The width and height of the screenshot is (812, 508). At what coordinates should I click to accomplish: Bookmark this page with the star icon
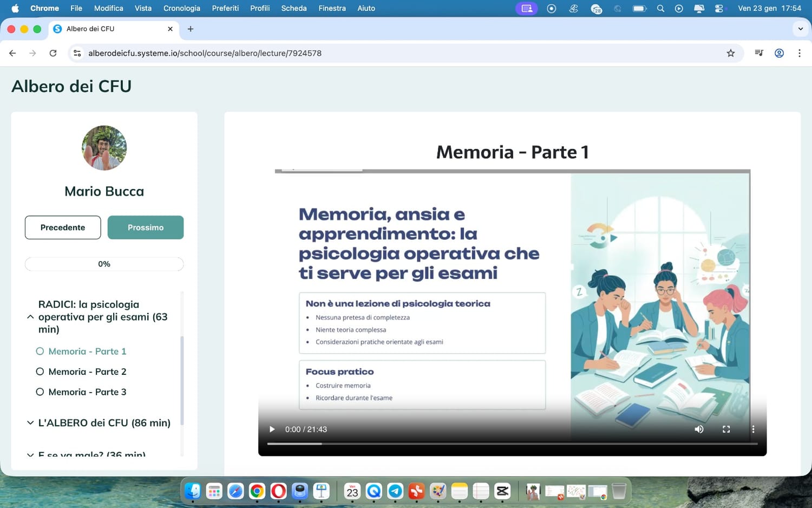(x=731, y=53)
